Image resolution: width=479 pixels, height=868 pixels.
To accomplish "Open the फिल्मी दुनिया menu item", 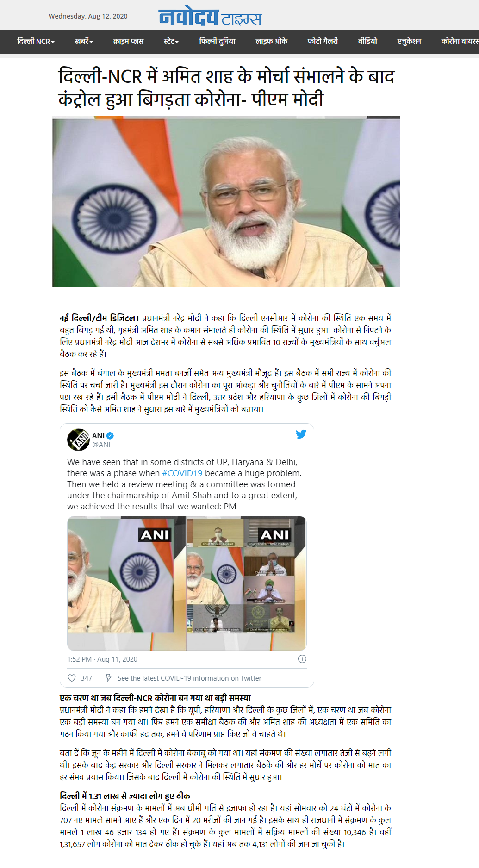I will (217, 41).
